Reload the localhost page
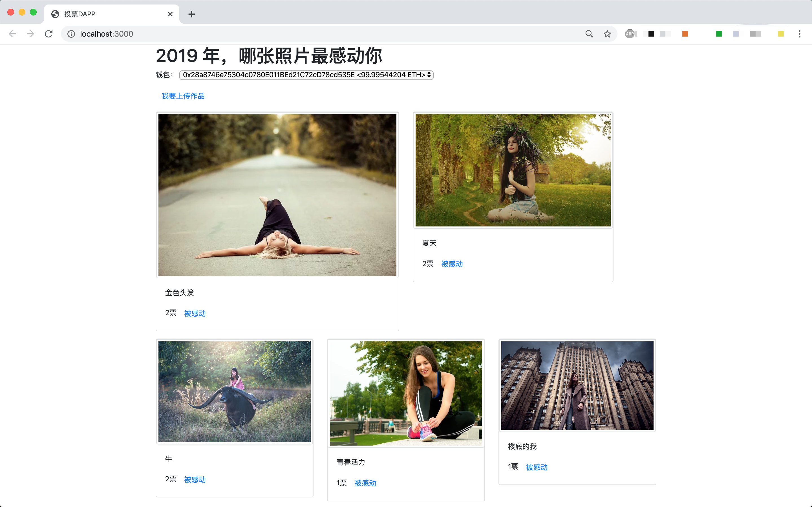This screenshot has height=507, width=812. (x=49, y=34)
